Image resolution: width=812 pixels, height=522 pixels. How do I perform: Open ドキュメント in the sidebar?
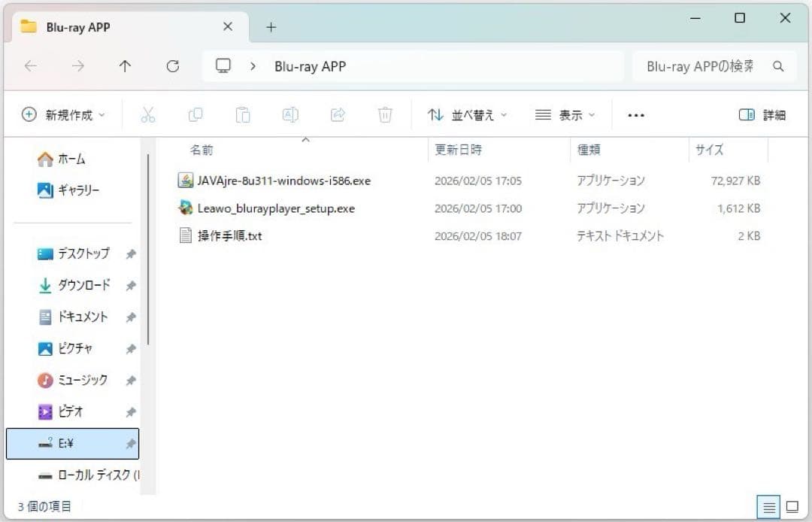click(x=72, y=317)
